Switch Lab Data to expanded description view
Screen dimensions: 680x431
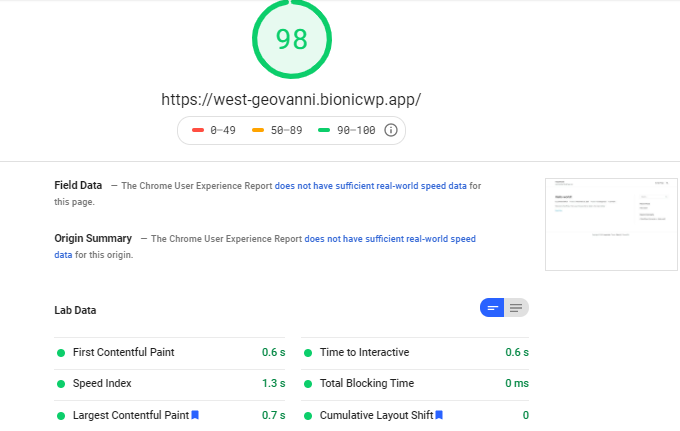[516, 308]
